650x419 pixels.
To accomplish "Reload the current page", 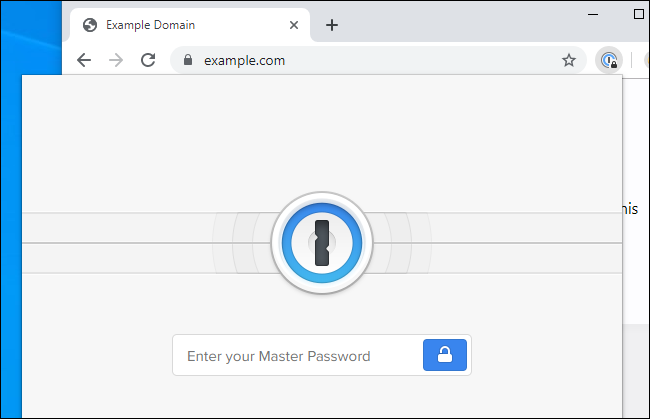I will (x=148, y=60).
